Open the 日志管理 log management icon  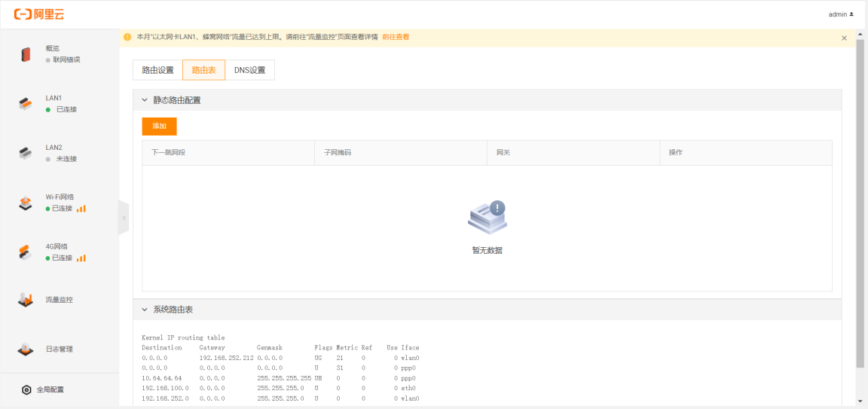(x=26, y=349)
